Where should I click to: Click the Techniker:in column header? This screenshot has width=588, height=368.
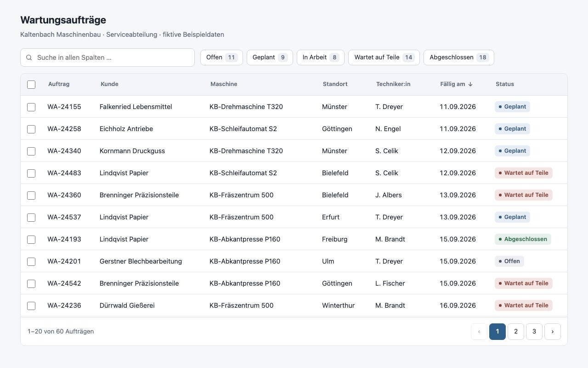click(393, 84)
